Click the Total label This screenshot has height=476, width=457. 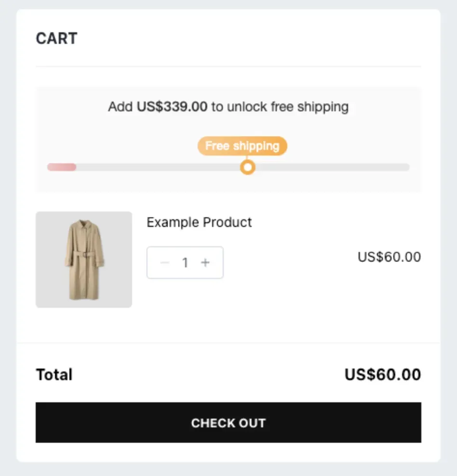click(x=54, y=374)
